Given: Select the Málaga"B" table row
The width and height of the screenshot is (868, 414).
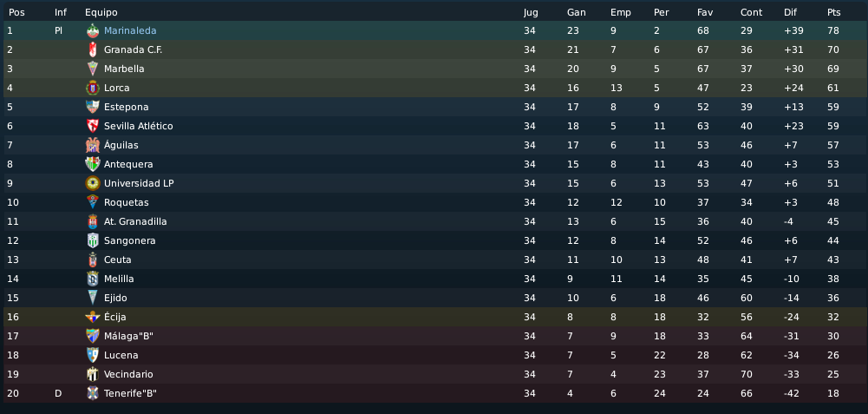Looking at the screenshot, I should (434, 336).
